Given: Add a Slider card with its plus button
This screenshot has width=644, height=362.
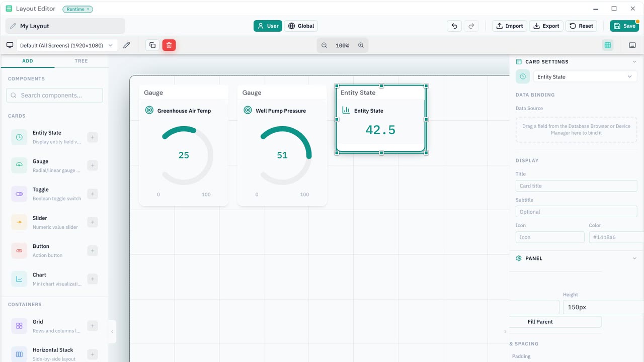Looking at the screenshot, I should [x=92, y=222].
